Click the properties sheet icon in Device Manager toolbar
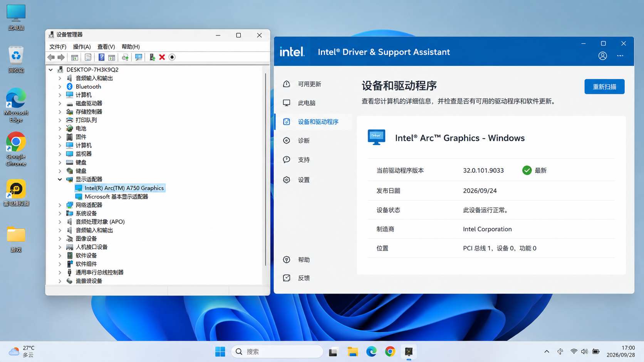The height and width of the screenshot is (362, 644). point(88,57)
